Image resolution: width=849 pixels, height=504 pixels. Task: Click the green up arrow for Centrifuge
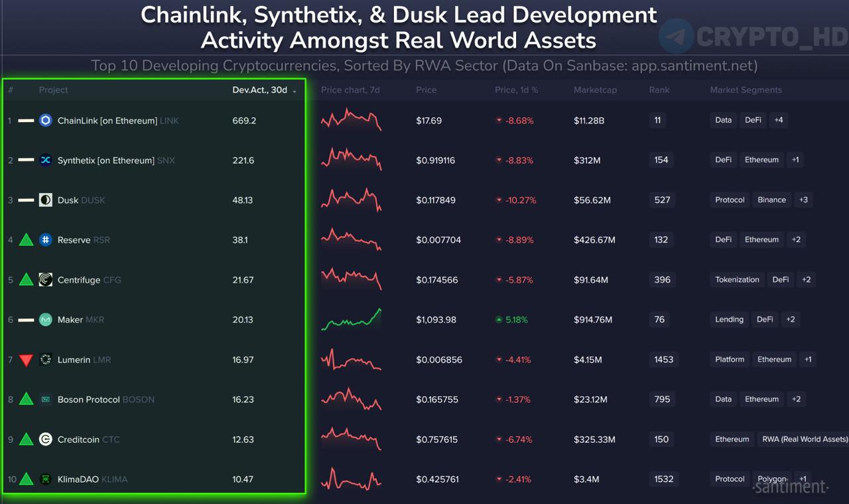click(26, 279)
